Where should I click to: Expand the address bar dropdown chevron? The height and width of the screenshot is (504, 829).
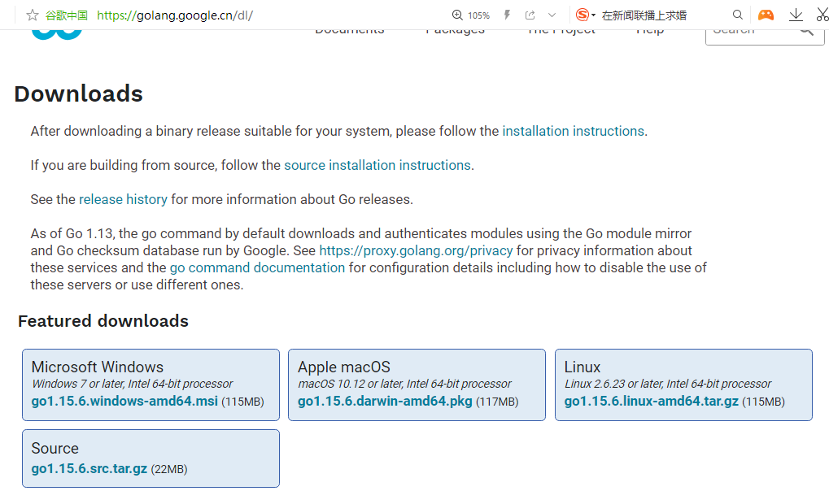(552, 15)
